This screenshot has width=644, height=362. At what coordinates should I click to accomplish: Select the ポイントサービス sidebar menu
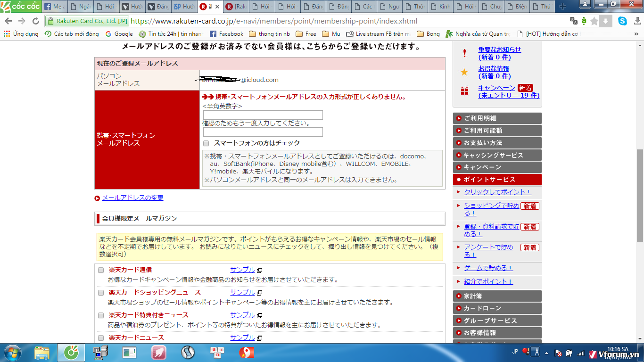pyautogui.click(x=497, y=180)
